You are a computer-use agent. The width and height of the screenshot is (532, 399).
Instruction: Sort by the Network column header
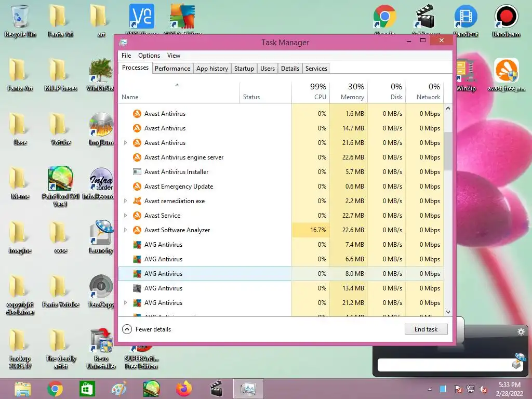pyautogui.click(x=425, y=92)
